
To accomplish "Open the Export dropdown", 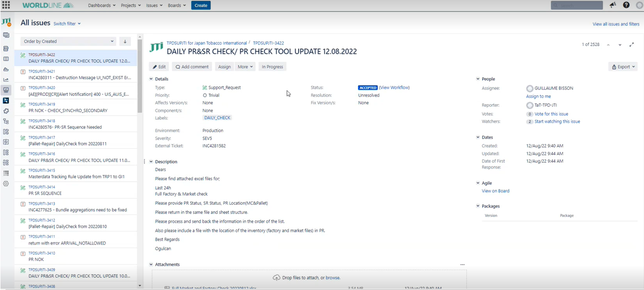I will (623, 67).
